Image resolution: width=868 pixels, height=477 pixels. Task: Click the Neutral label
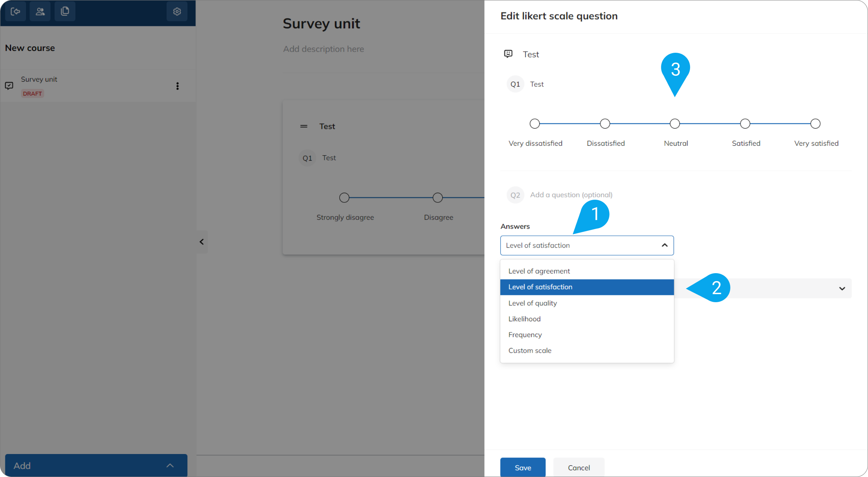[x=676, y=143]
